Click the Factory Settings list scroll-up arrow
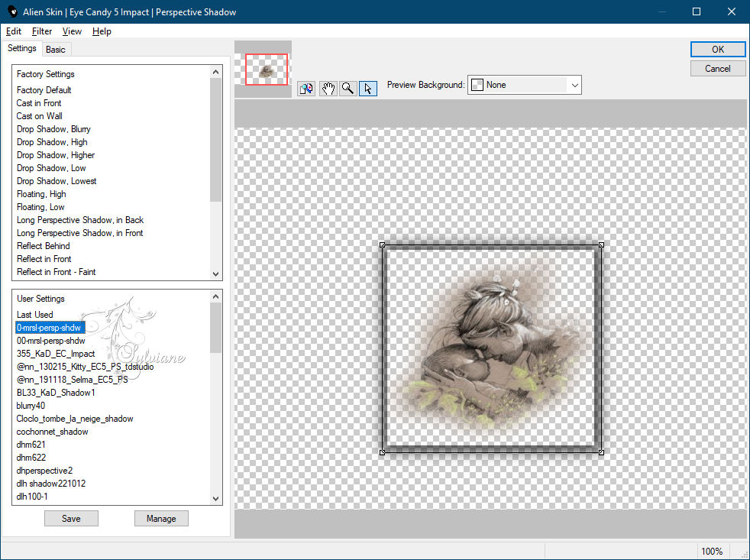The image size is (750, 560). (215, 72)
